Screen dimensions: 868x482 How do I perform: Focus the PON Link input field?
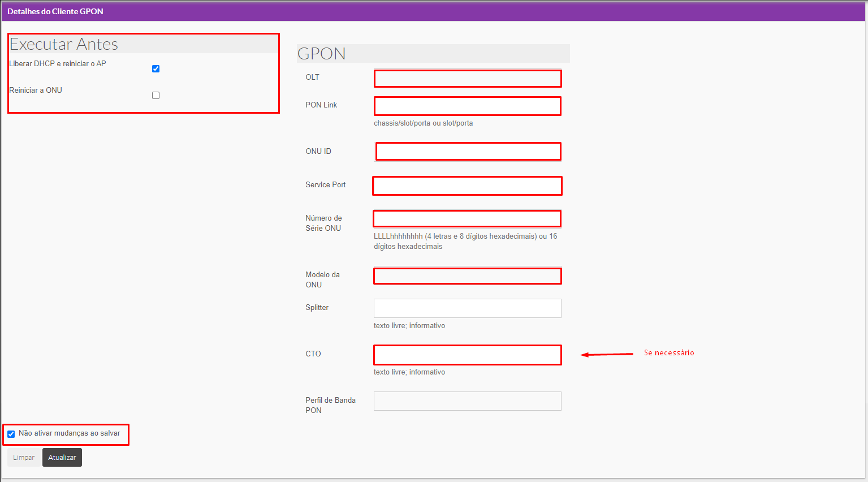click(x=467, y=106)
